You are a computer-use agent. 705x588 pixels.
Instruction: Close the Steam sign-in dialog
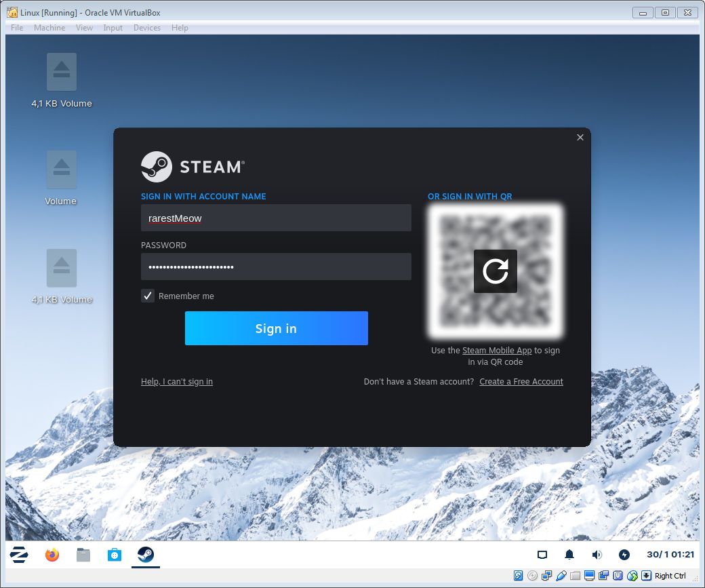point(580,137)
